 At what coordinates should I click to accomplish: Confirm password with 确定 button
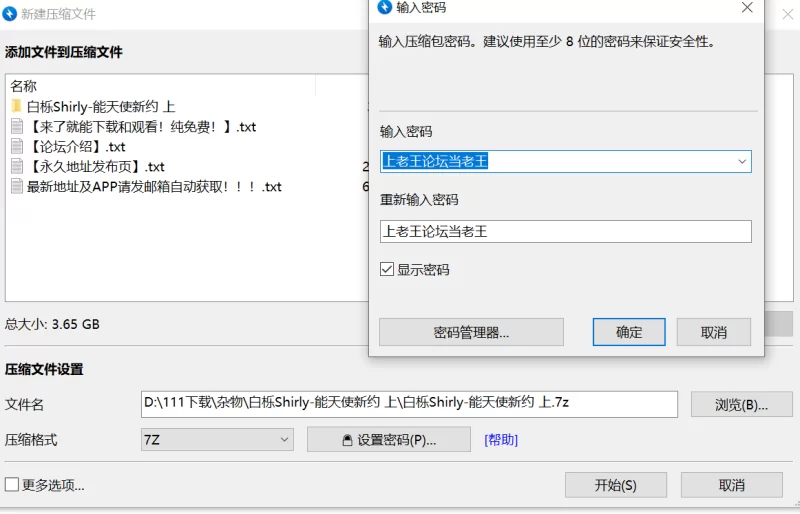(629, 332)
